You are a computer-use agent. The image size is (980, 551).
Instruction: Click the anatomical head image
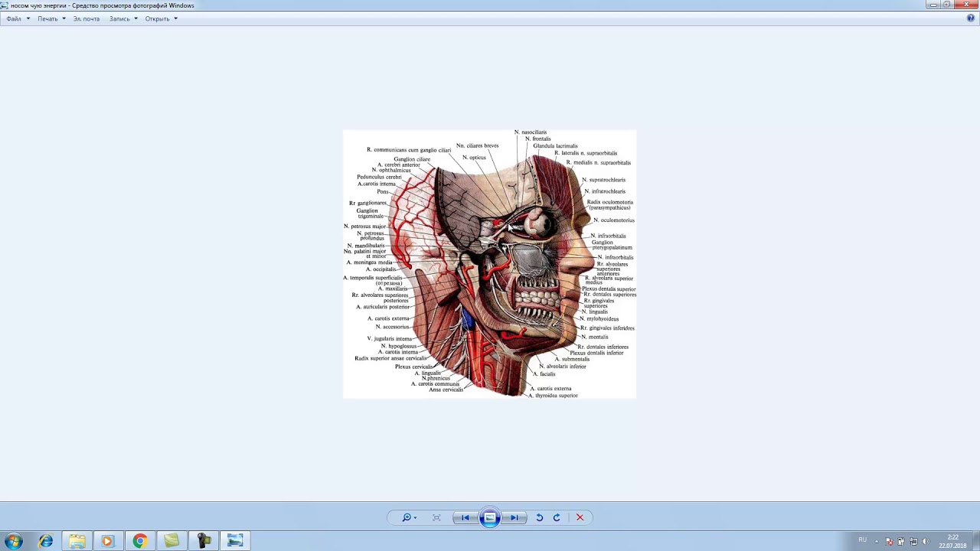489,264
